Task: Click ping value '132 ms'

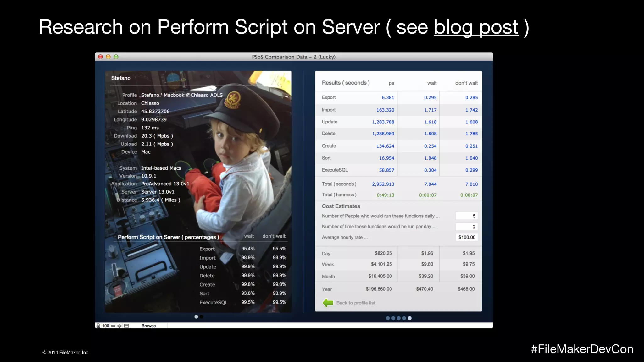Action: pyautogui.click(x=150, y=128)
